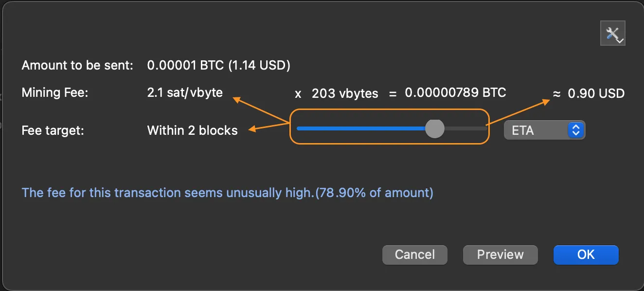The height and width of the screenshot is (291, 644).
Task: Click the fee slider handle
Action: click(x=434, y=129)
